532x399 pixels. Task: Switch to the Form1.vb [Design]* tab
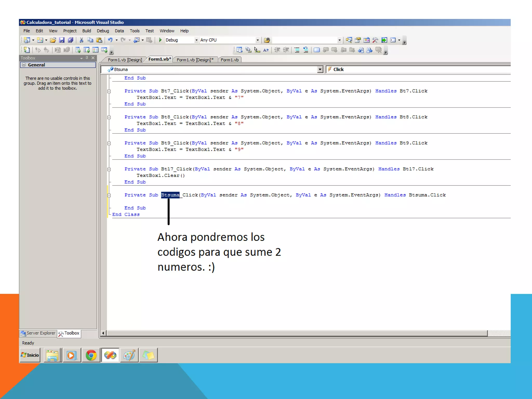(195, 60)
